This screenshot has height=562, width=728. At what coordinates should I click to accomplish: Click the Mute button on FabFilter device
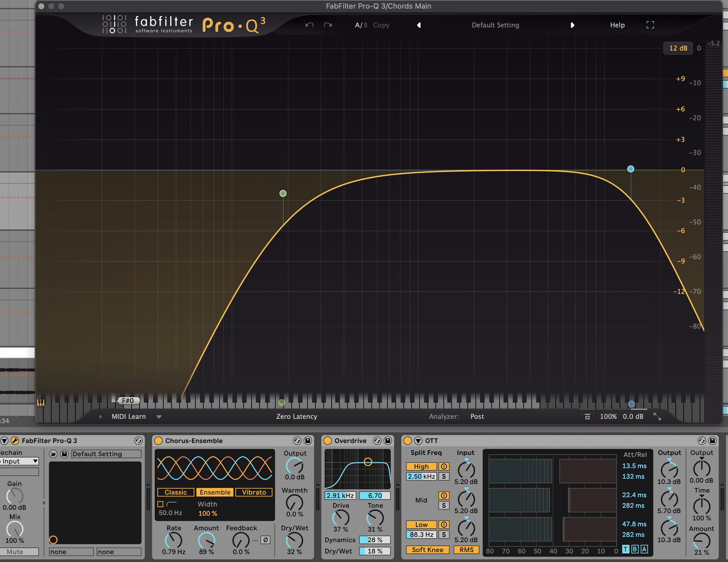pyautogui.click(x=19, y=552)
